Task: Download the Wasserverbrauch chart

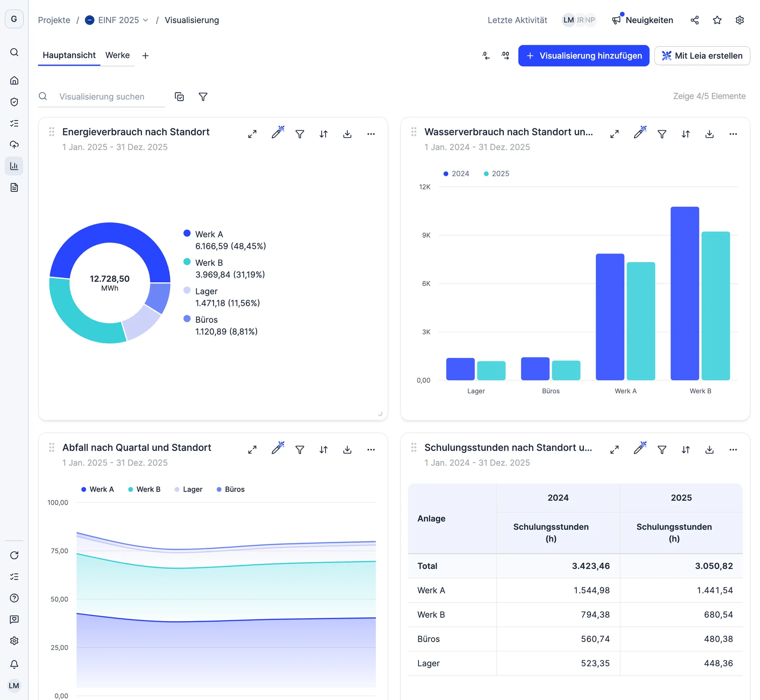Action: click(709, 134)
